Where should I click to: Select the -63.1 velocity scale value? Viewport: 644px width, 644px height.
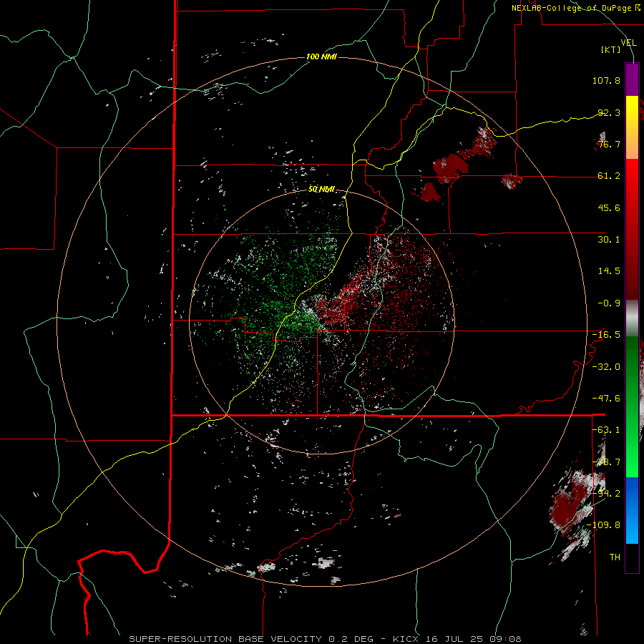click(606, 430)
